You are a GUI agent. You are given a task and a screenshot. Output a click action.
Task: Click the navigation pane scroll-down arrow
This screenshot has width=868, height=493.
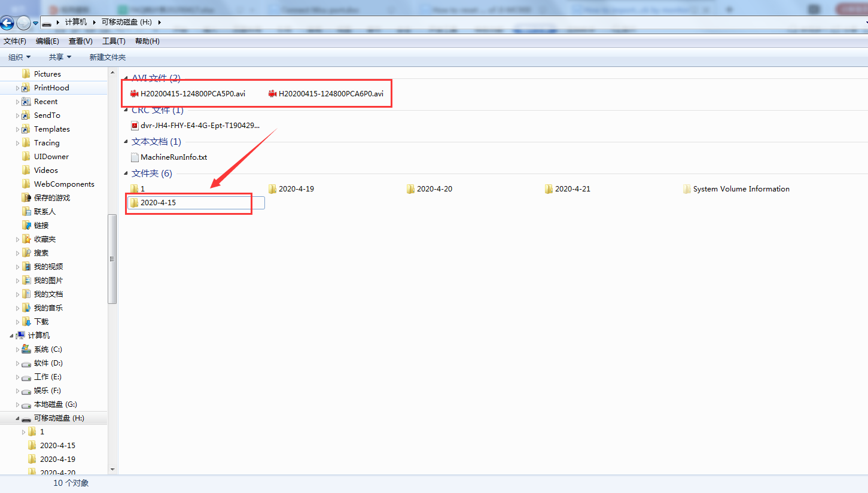coord(112,470)
